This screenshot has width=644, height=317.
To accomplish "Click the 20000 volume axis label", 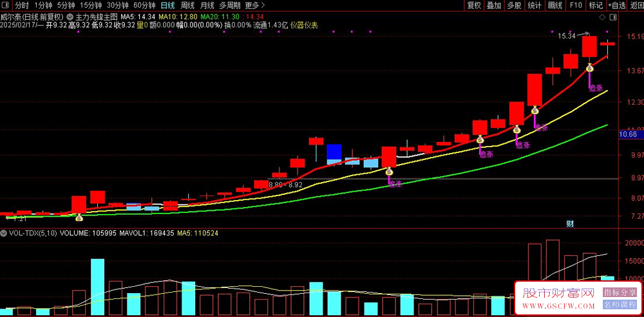I will pos(634,242).
